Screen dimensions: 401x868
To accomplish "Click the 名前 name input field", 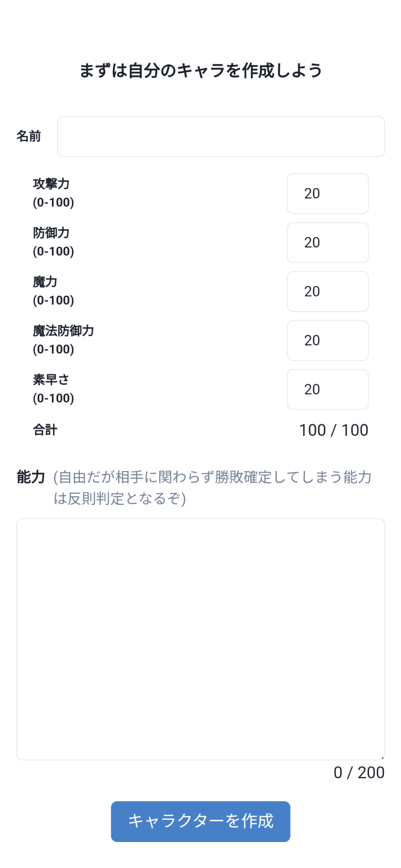I will 221,136.
